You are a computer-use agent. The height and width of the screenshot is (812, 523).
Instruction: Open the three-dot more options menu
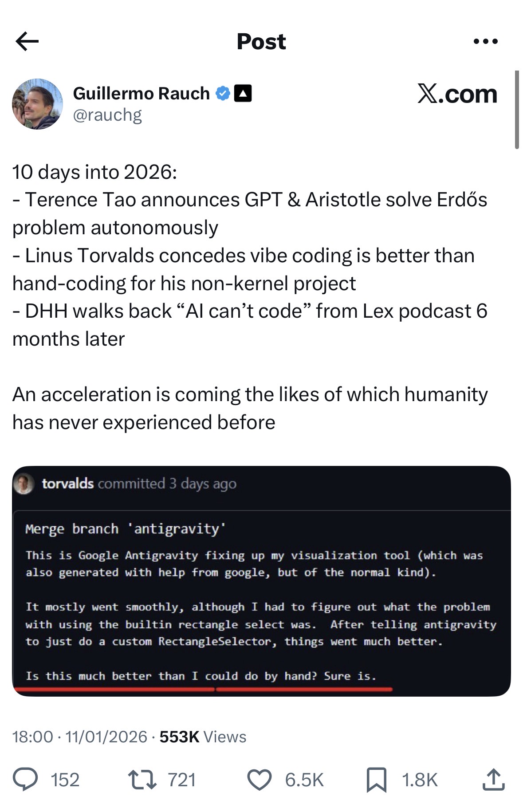pos(486,41)
